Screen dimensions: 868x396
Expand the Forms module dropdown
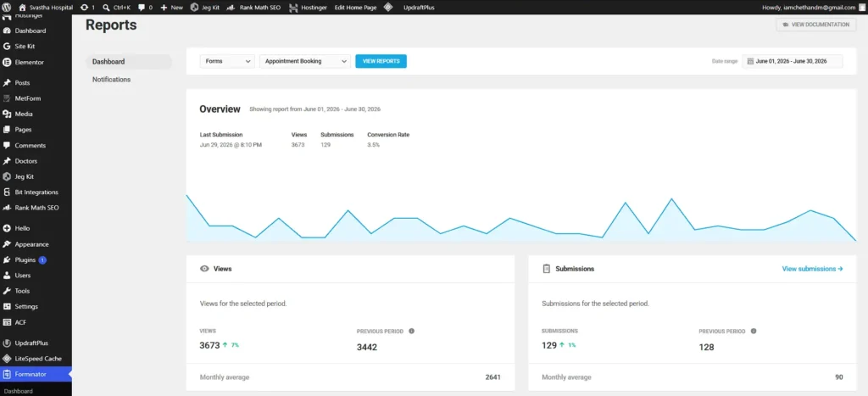227,61
